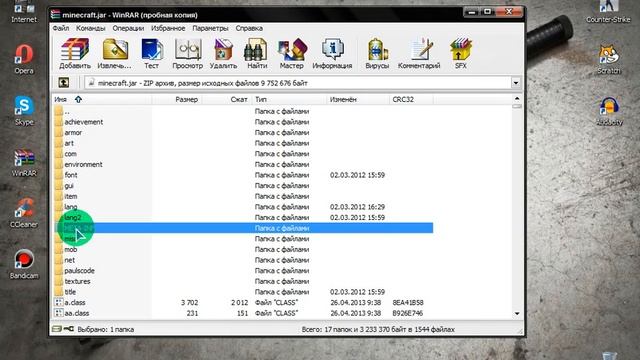Click the Извлечь (Extract) toolbar icon
The height and width of the screenshot is (360, 640).
[114, 53]
